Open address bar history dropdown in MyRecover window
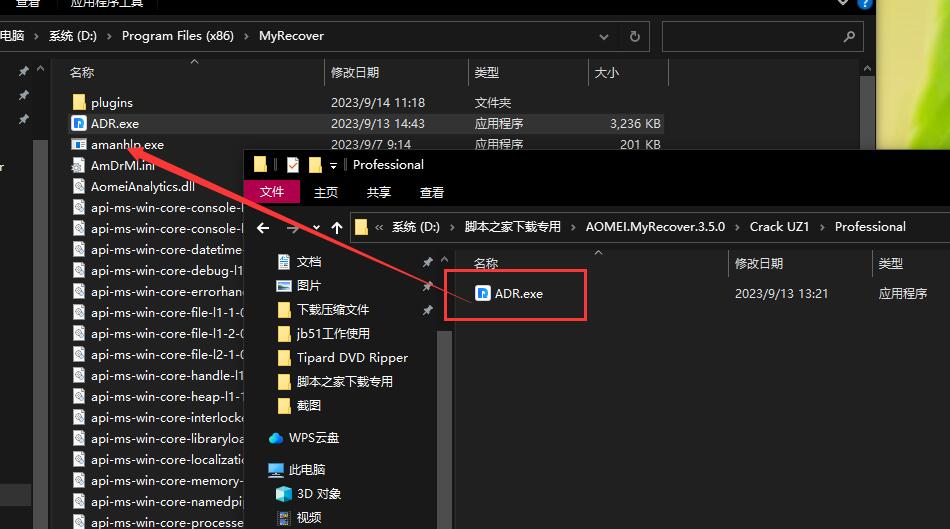 pyautogui.click(x=603, y=36)
